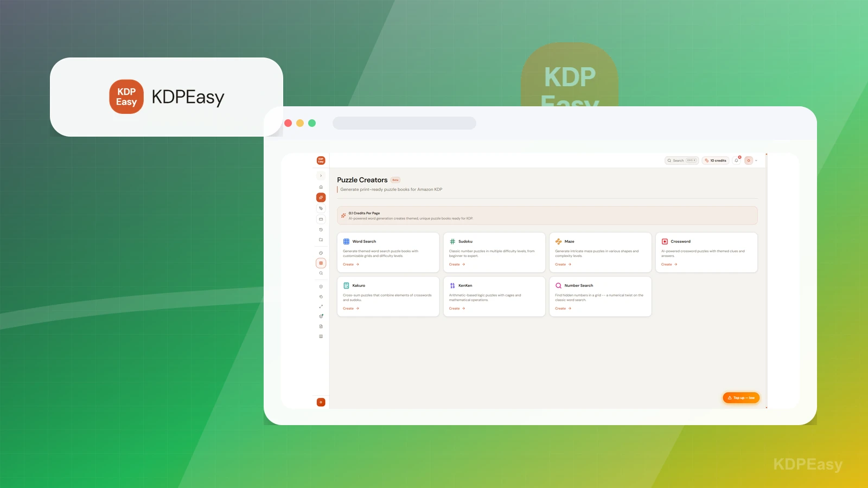
Task: Click Create under KenKen
Action: (x=457, y=309)
